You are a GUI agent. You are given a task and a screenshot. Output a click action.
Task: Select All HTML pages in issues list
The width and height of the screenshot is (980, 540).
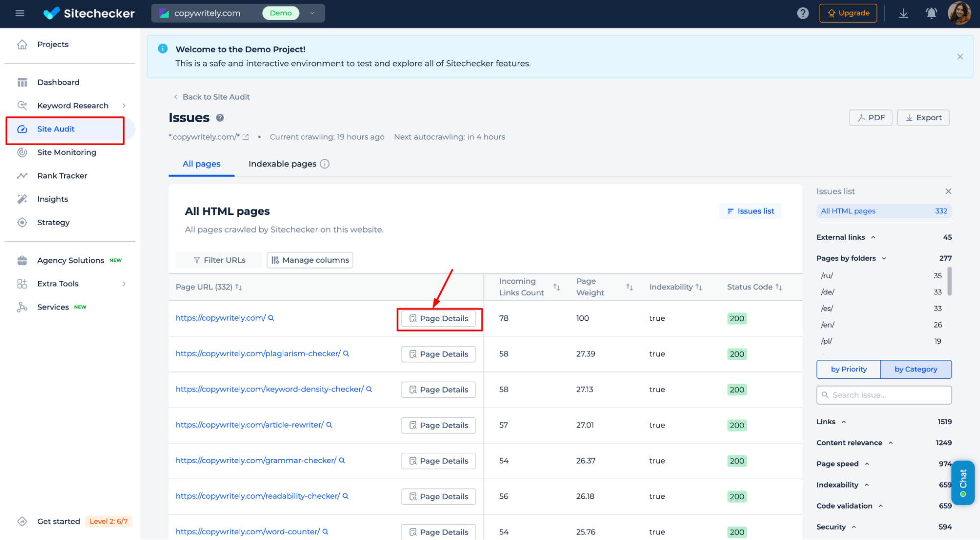tap(884, 211)
